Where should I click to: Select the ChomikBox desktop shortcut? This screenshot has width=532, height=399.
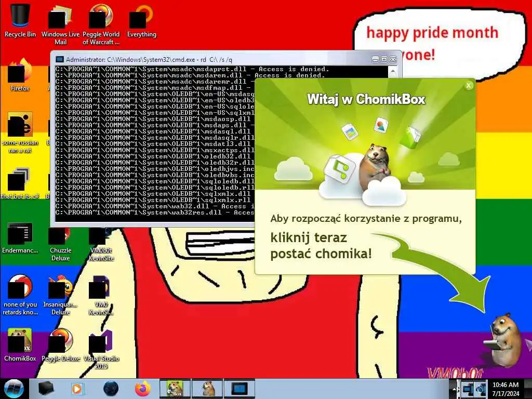click(x=20, y=345)
